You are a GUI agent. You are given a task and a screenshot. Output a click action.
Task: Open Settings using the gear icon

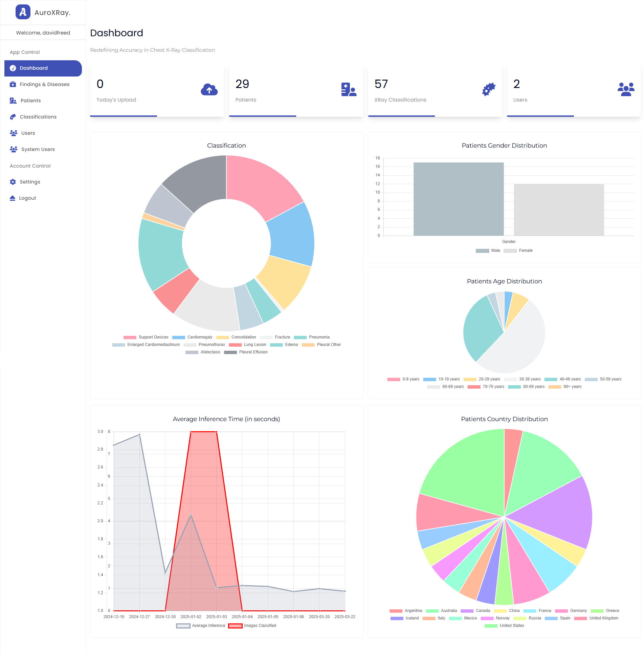[13, 182]
